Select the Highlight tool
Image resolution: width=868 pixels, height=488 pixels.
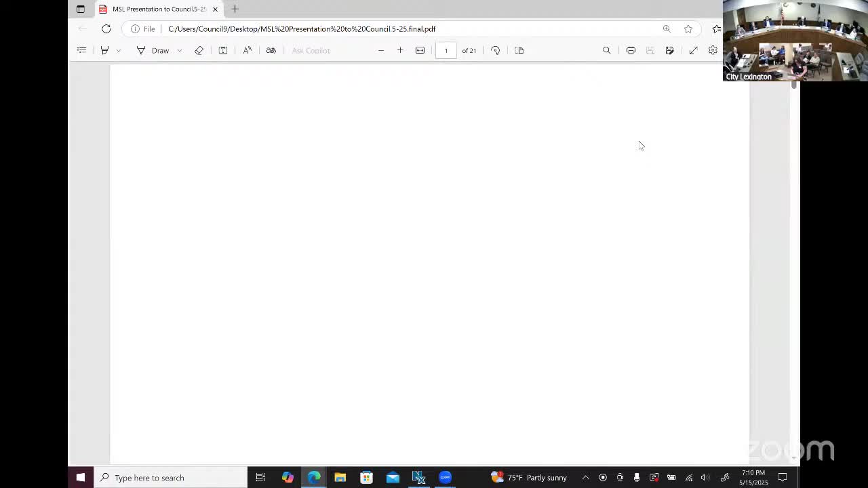tap(104, 50)
